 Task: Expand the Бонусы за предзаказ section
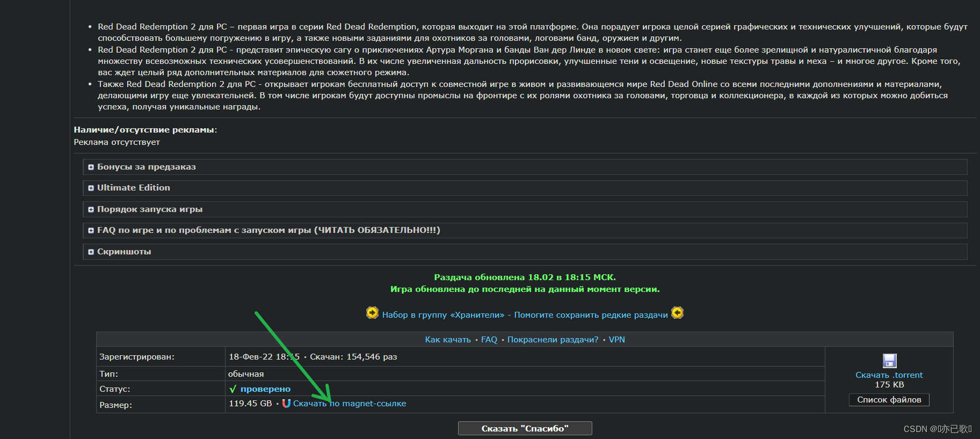[525, 167]
